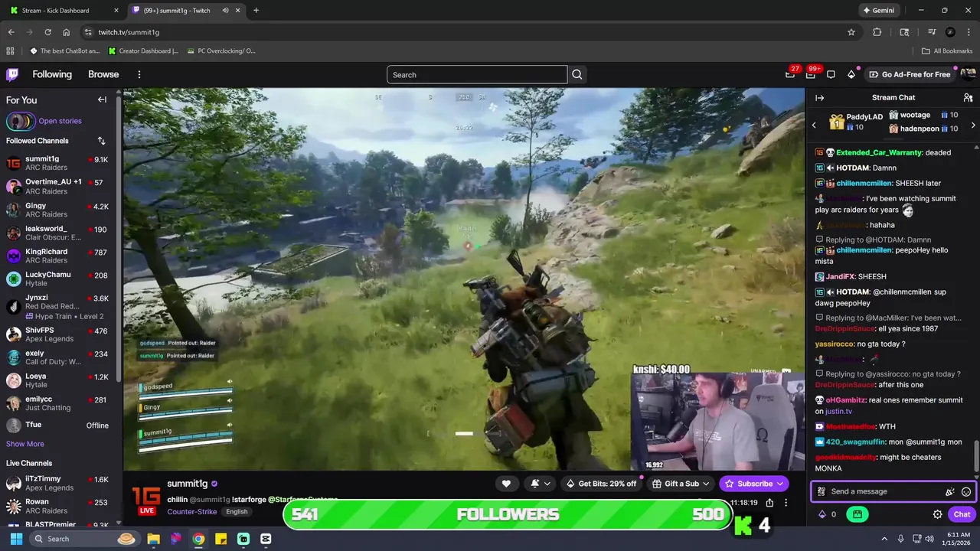This screenshot has height=551, width=980.
Task: Open the Browse nav item
Action: click(x=103, y=74)
